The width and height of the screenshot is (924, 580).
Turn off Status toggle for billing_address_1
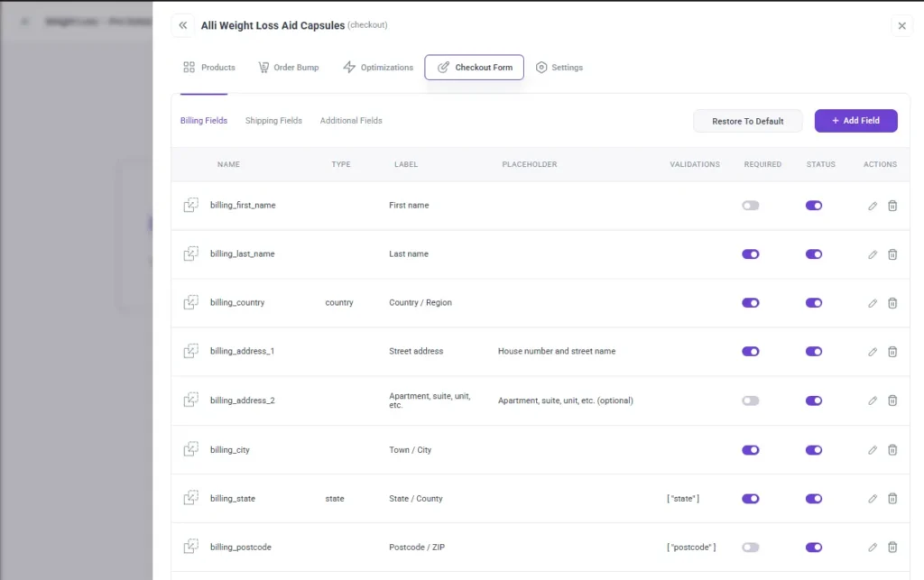[814, 352]
